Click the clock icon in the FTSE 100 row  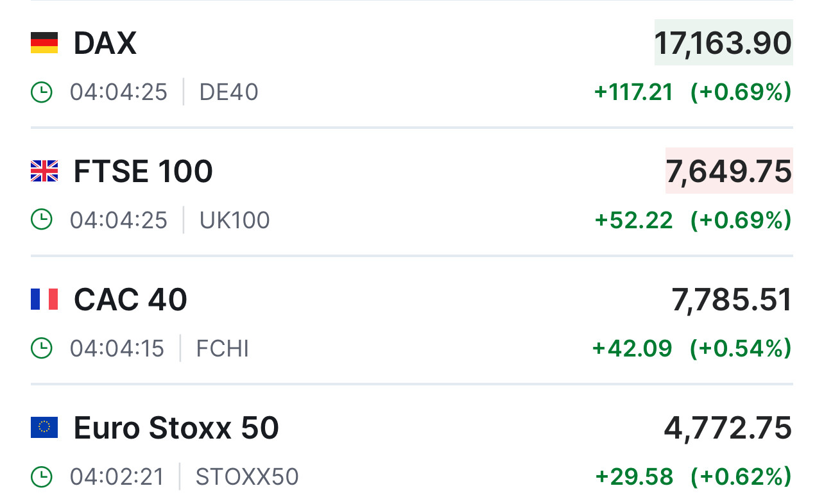click(x=42, y=221)
